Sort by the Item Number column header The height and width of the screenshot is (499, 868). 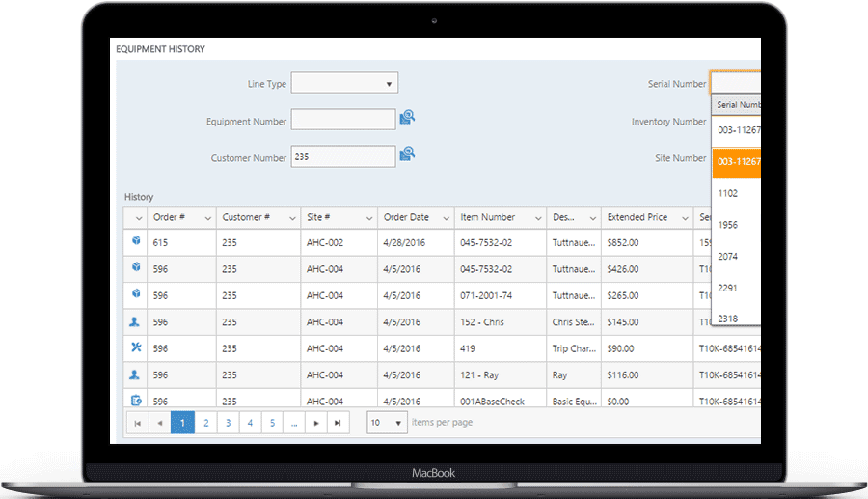coord(487,217)
